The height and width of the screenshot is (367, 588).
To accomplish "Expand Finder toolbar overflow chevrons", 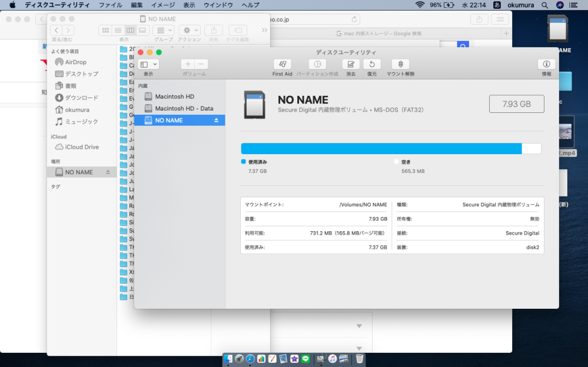I will pos(264,30).
